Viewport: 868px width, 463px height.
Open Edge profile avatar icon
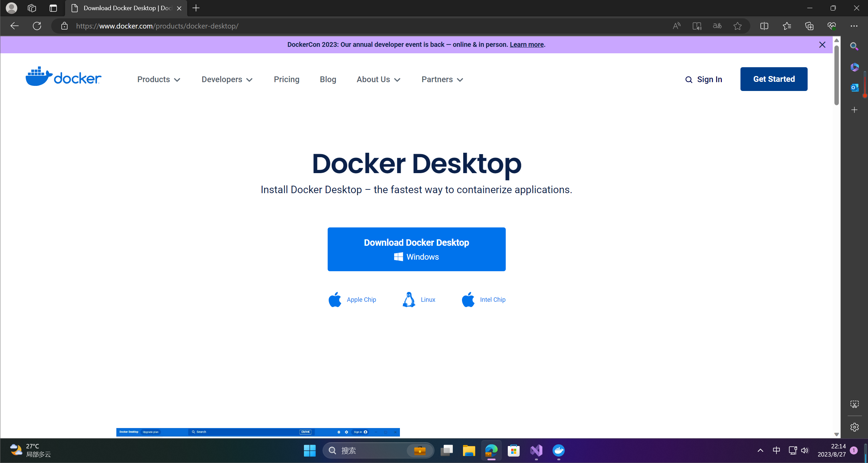point(12,8)
